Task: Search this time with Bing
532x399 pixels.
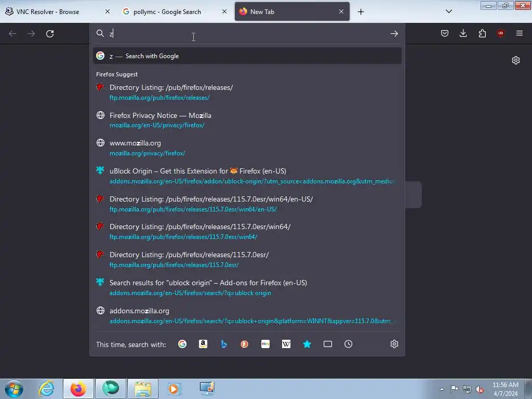Action: click(x=224, y=344)
